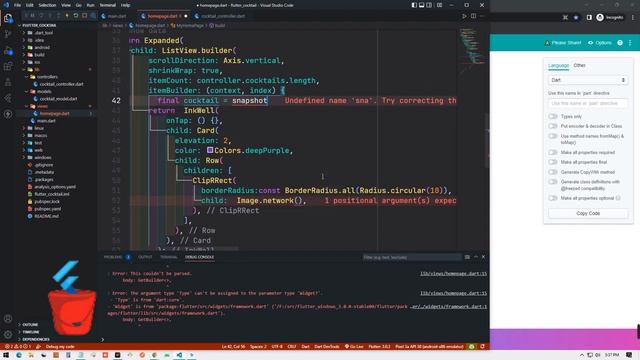Toggle Generate class definitions with @freezed compatibility
640x360 pixels.
tap(553, 182)
